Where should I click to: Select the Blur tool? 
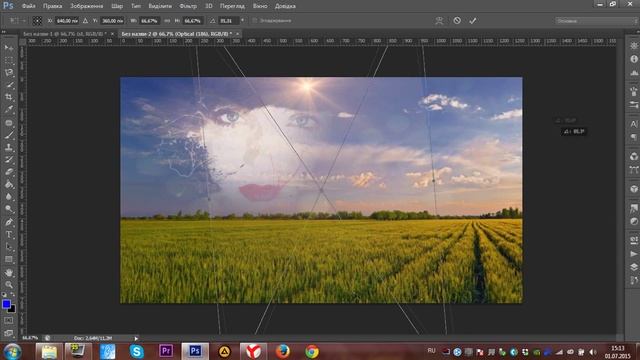(x=9, y=197)
